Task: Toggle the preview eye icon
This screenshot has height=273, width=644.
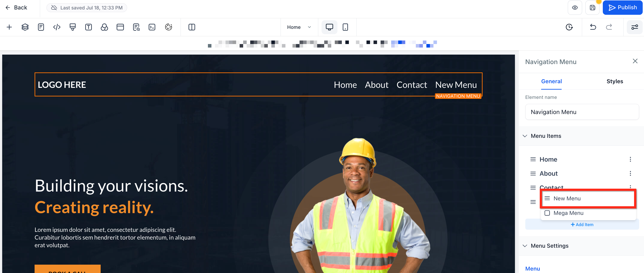Action: pos(575,7)
